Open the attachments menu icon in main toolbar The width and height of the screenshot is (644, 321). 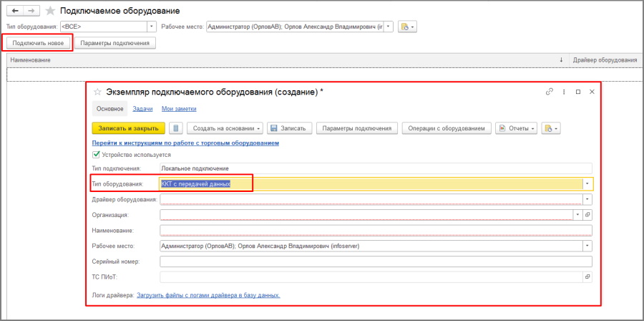tap(407, 27)
